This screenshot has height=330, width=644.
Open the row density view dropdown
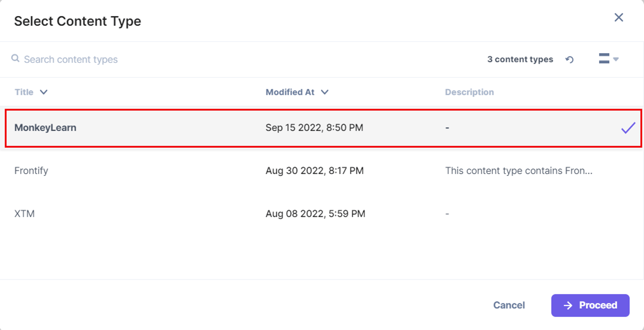609,59
